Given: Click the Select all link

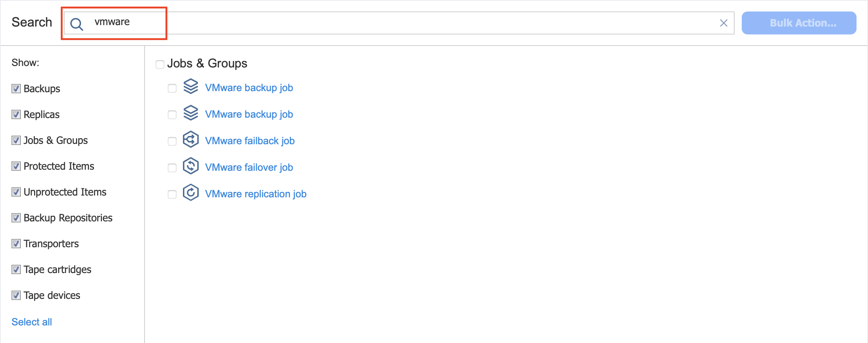Looking at the screenshot, I should click(32, 322).
